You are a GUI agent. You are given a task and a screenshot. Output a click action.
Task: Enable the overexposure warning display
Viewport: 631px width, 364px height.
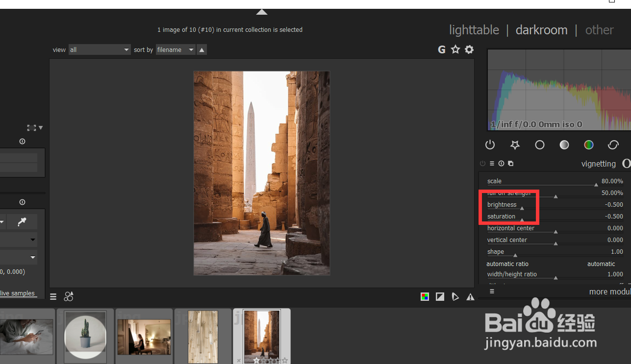pyautogui.click(x=440, y=296)
